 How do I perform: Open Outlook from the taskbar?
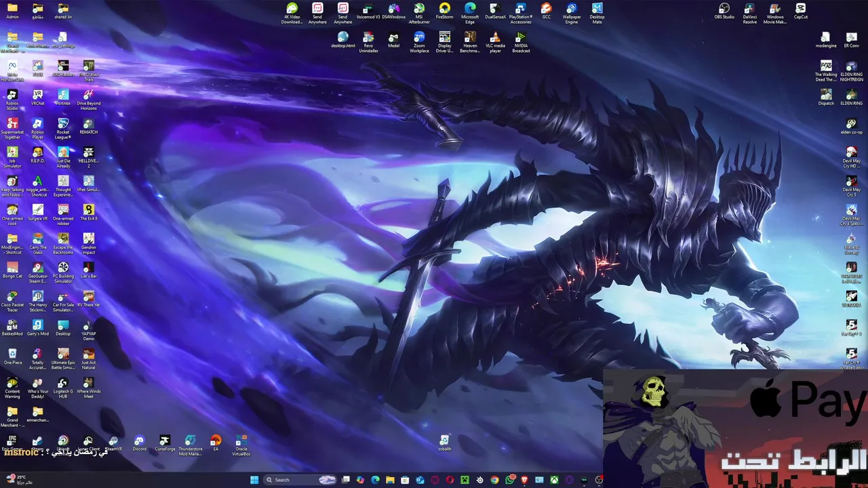point(420,480)
